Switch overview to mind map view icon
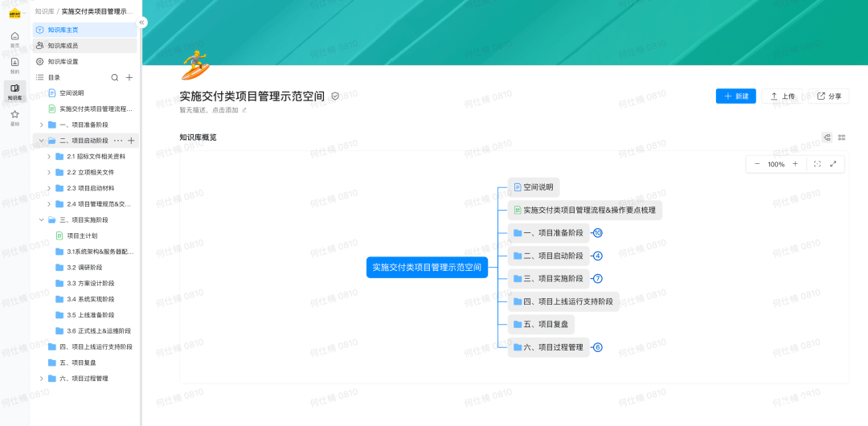The height and width of the screenshot is (426, 868). tap(827, 137)
